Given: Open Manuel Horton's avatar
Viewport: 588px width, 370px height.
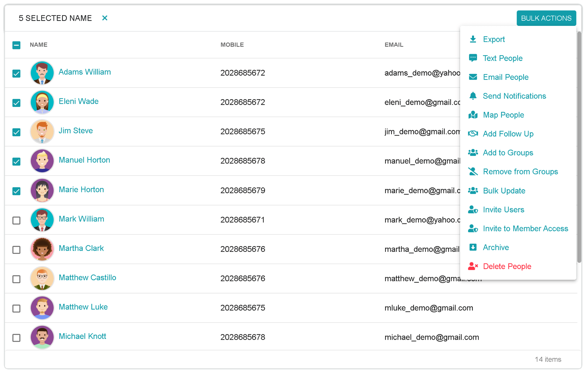Looking at the screenshot, I should click(42, 161).
